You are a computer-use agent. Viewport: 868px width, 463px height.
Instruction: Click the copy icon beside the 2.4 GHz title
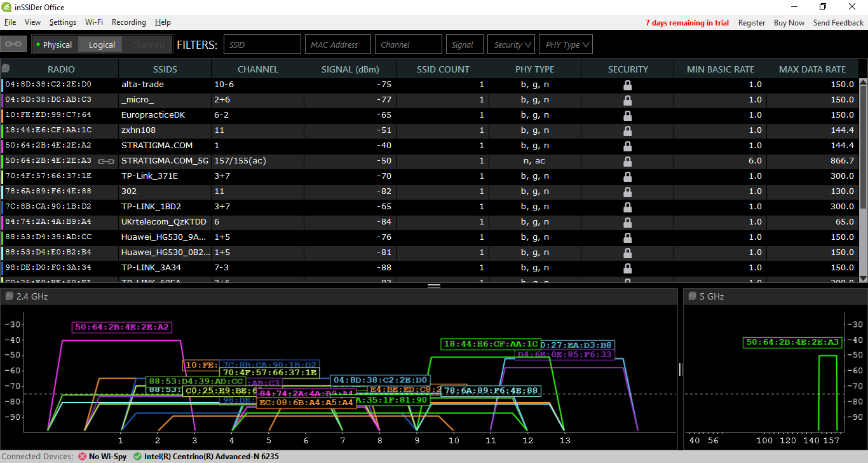[x=9, y=296]
